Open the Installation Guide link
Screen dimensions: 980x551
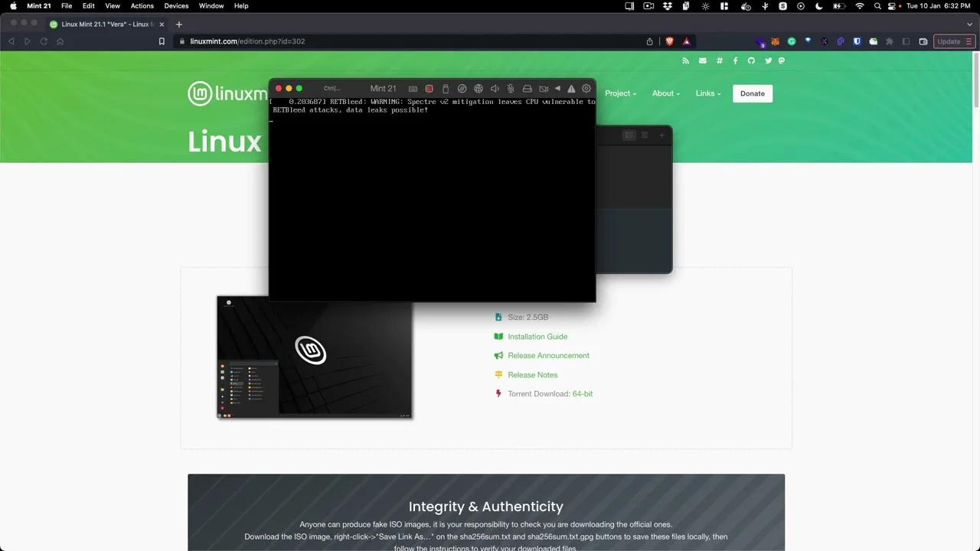pos(537,337)
